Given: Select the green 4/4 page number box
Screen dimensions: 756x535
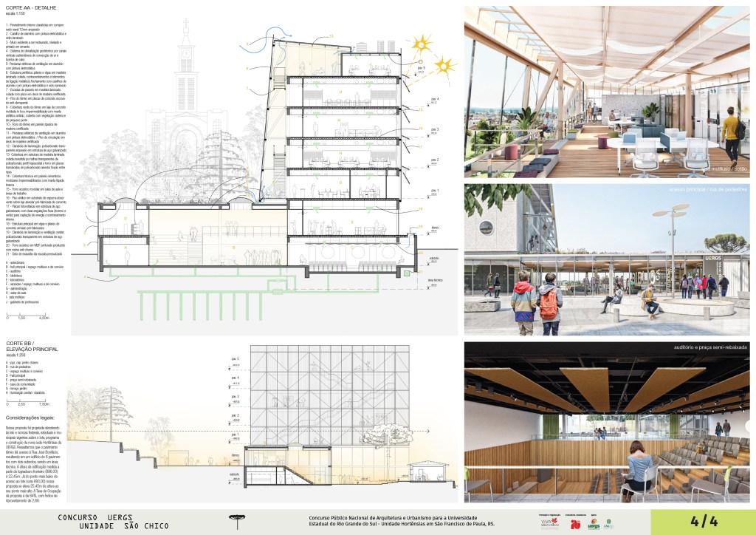Looking at the screenshot, I should 703,520.
